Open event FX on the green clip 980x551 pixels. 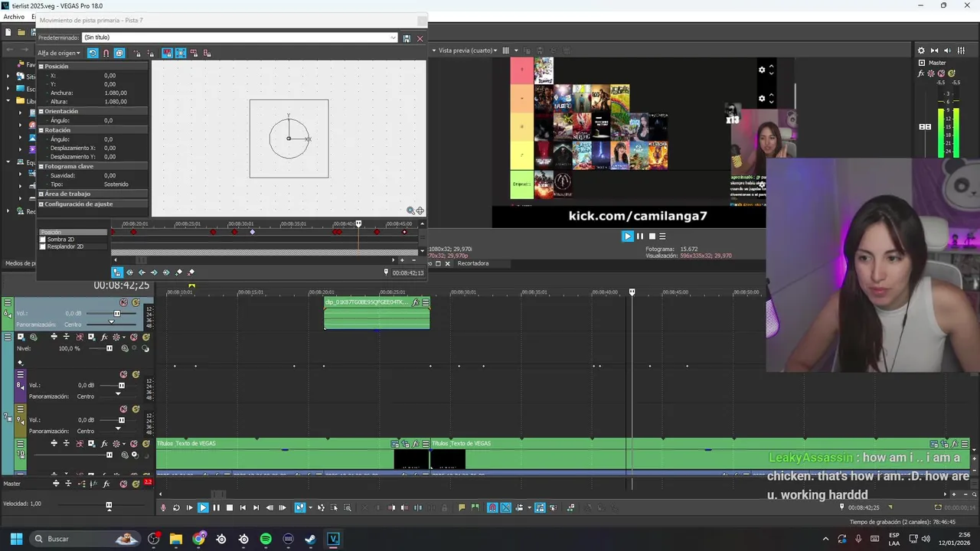point(416,302)
